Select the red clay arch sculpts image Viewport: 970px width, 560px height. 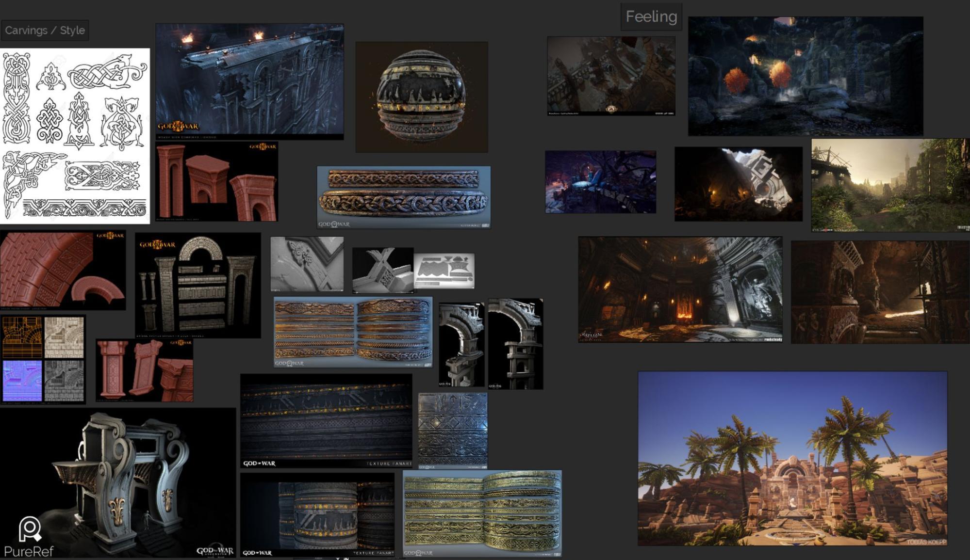[x=216, y=181]
